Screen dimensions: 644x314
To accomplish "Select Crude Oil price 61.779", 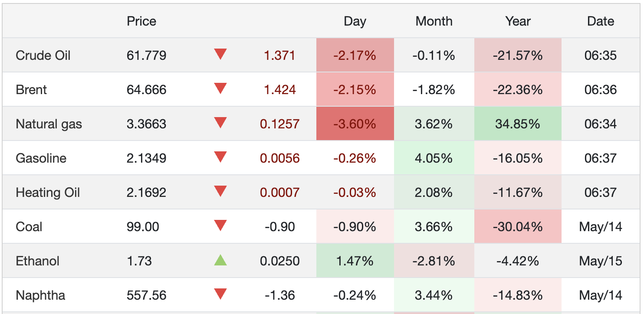I will pyautogui.click(x=146, y=56).
